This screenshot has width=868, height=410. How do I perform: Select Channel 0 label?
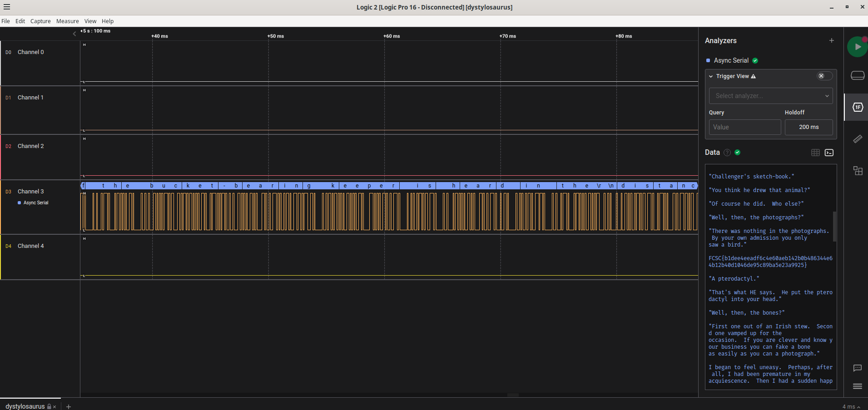coord(31,52)
